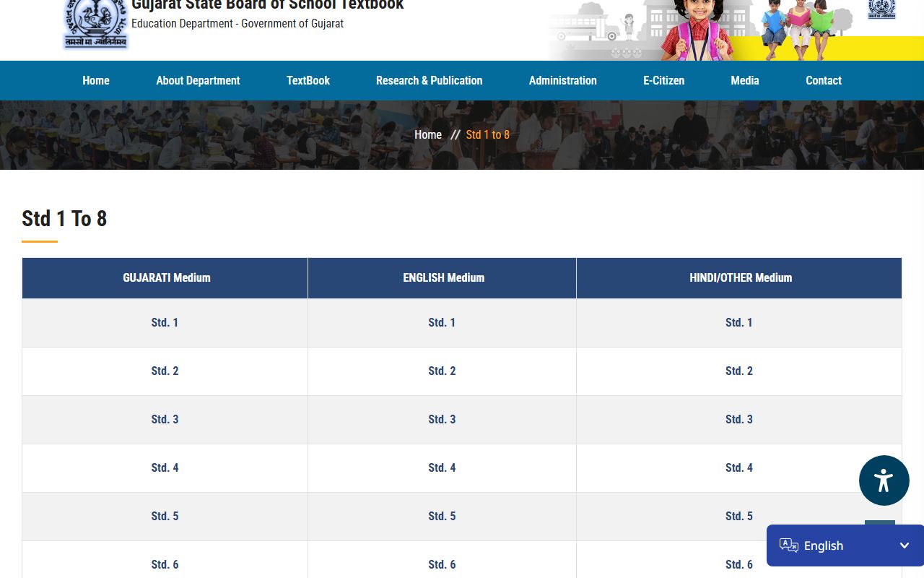Viewport: 924px width, 578px height.
Task: Open Std. 1 under Hindi/Other Medium
Action: pos(739,322)
